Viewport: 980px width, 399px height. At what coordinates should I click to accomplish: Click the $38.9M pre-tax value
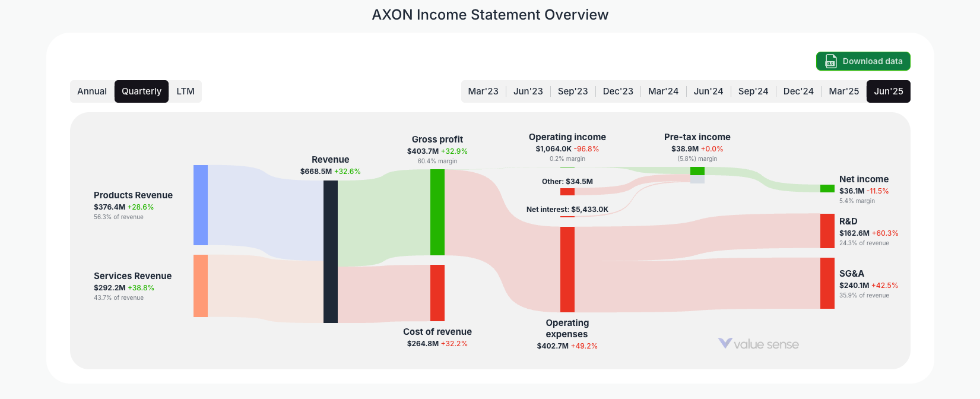click(685, 149)
